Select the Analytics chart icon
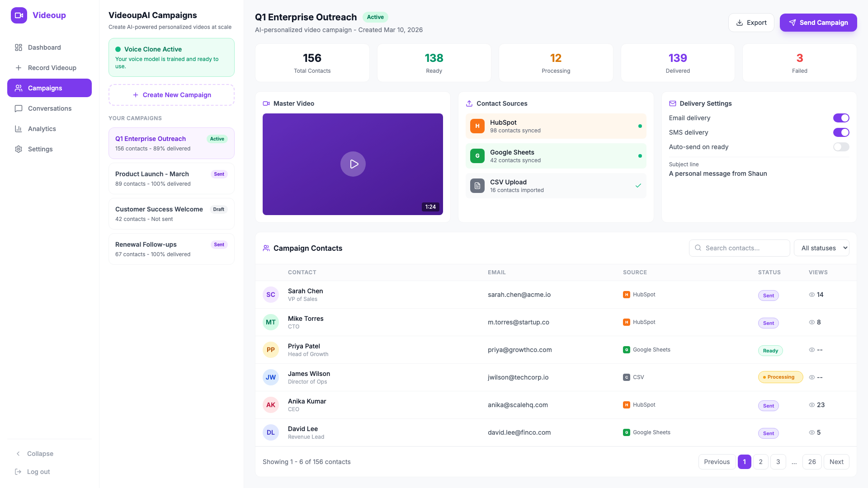Screen dimensions: 868x488 point(19,129)
